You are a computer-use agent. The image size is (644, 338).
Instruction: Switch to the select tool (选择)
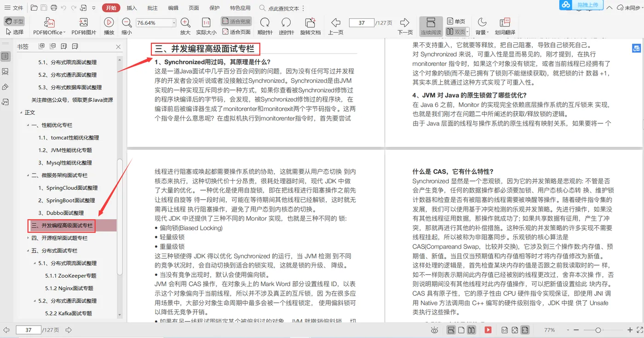click(14, 32)
